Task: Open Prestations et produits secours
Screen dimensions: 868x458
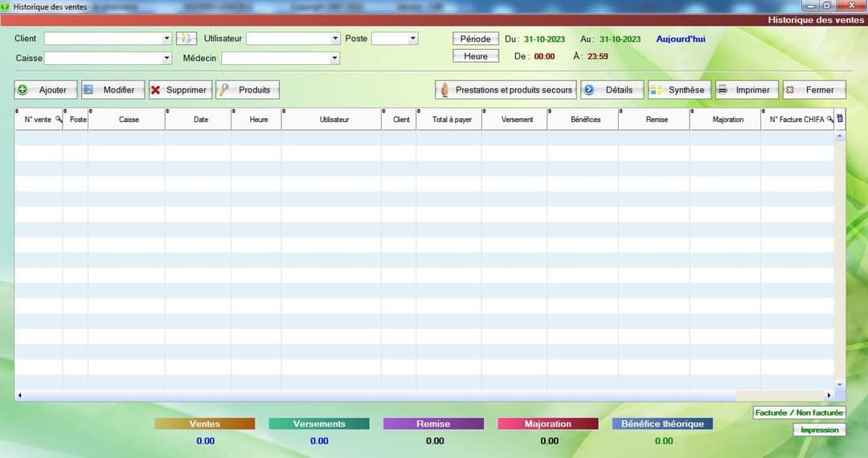Action: pos(506,90)
